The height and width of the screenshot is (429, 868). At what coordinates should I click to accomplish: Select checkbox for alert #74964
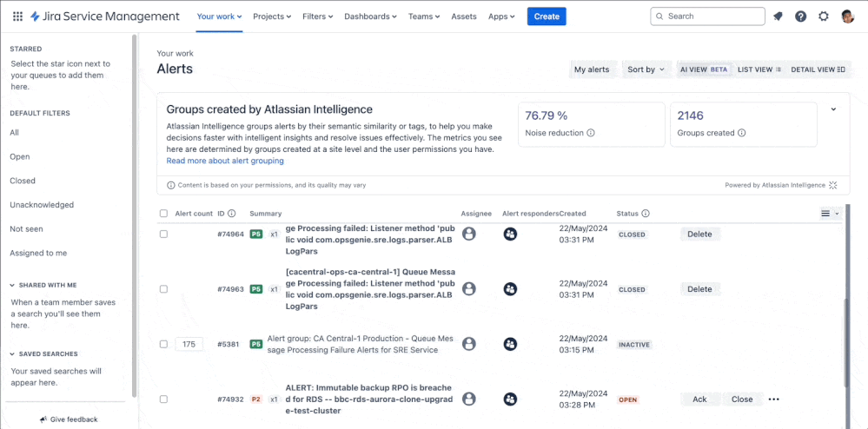pos(163,234)
